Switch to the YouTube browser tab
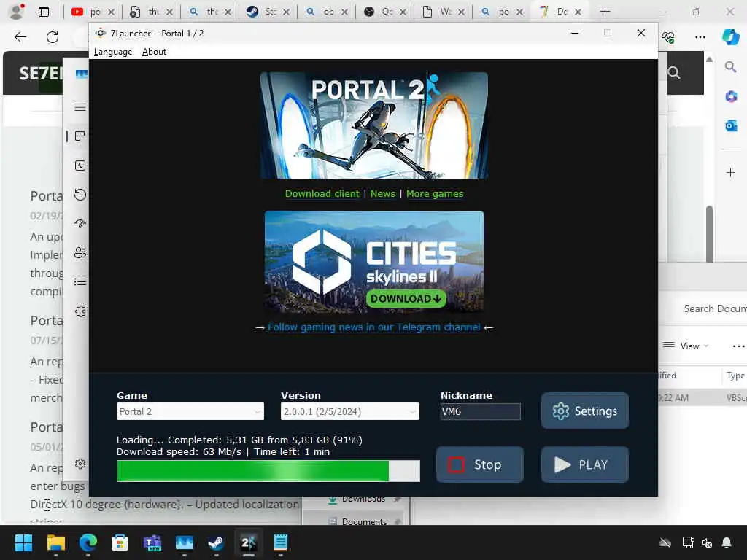This screenshot has width=747, height=560. click(93, 12)
